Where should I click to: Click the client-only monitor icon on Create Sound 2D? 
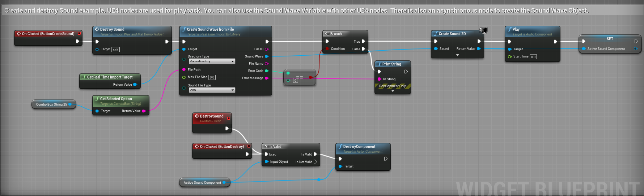click(x=483, y=30)
